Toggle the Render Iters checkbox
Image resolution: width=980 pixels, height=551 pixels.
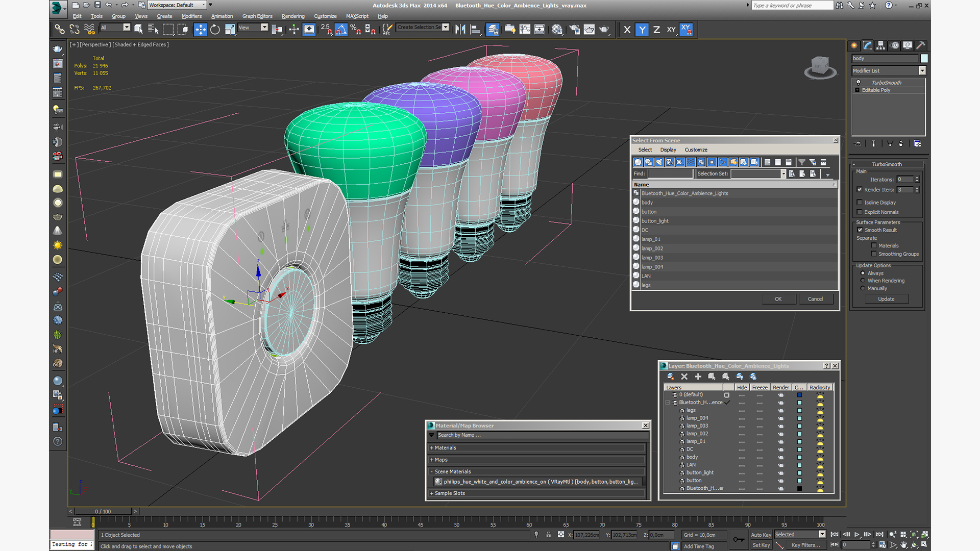tap(860, 189)
